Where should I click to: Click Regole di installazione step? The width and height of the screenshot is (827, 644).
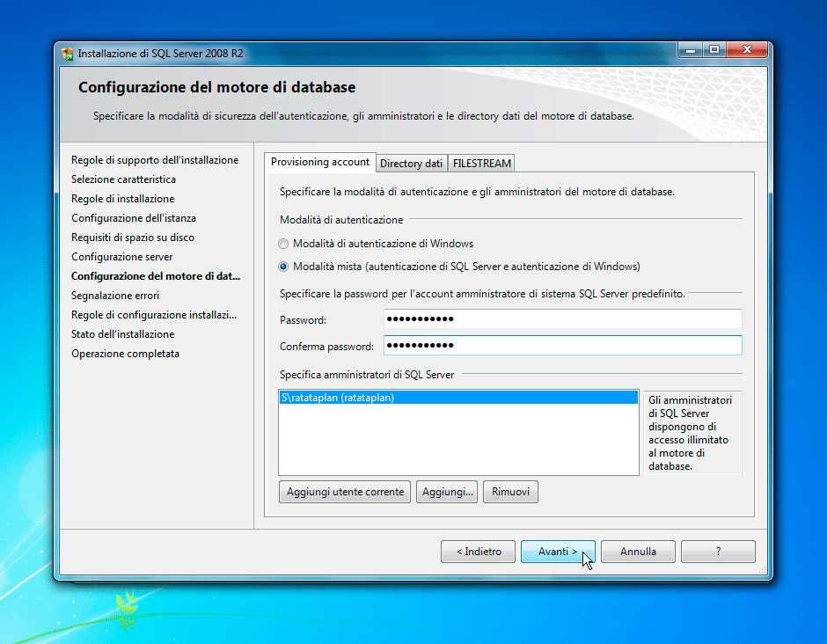tap(123, 199)
